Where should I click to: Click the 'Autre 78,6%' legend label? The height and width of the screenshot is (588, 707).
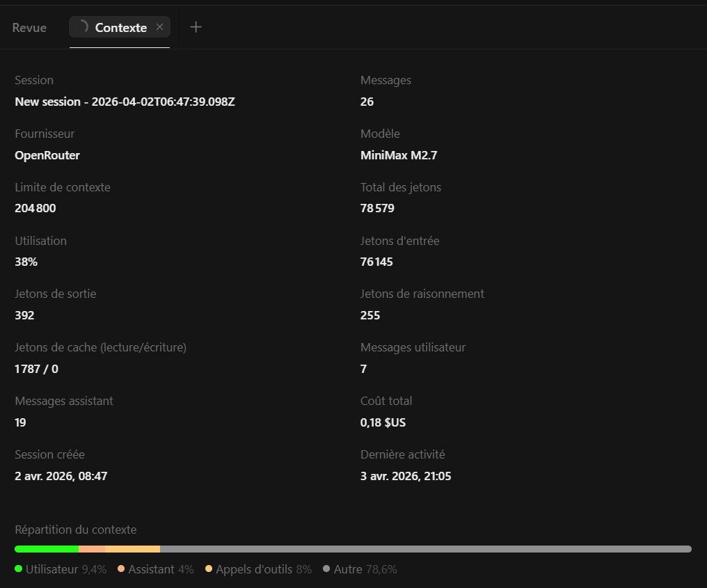tap(365, 569)
